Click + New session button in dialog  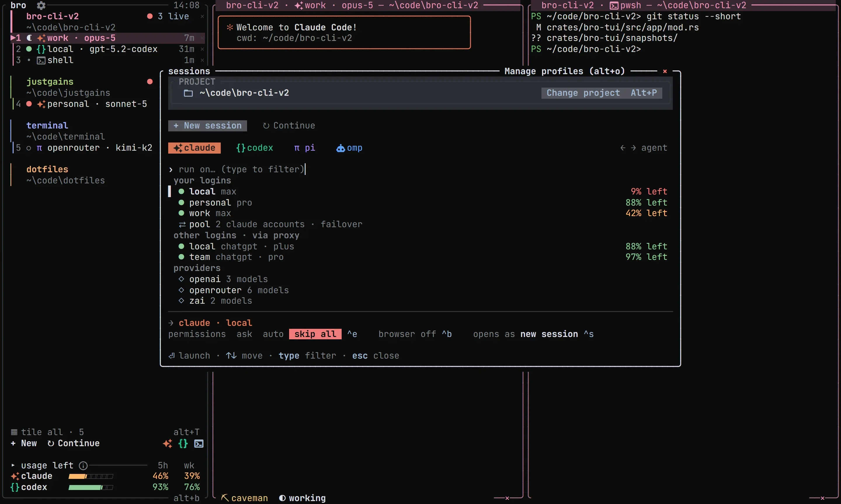(207, 126)
